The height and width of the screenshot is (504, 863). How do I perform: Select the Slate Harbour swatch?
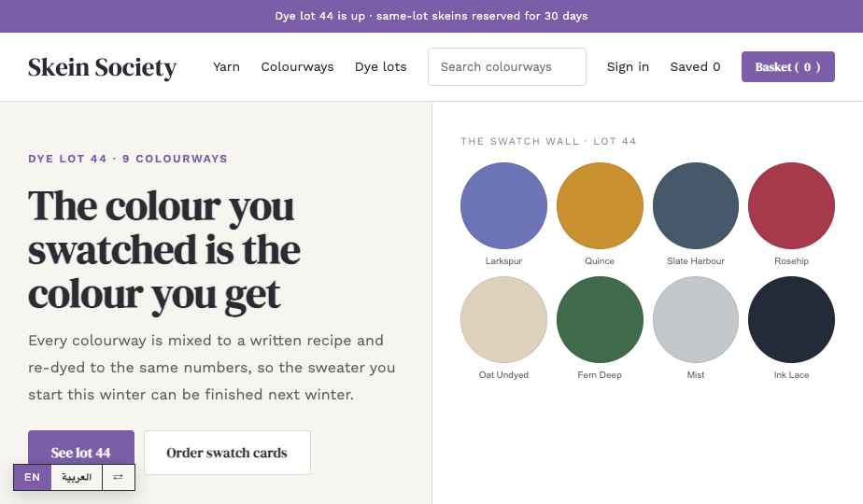[696, 205]
